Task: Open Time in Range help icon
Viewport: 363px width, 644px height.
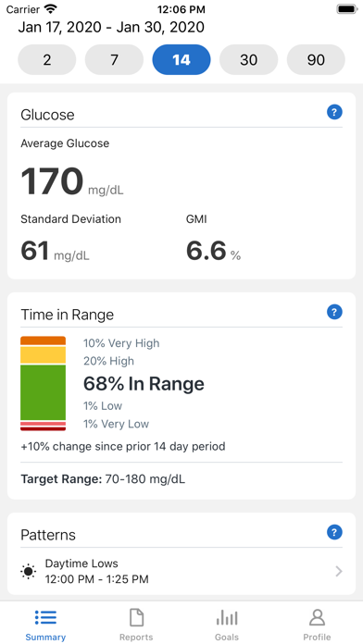Action: 334,312
